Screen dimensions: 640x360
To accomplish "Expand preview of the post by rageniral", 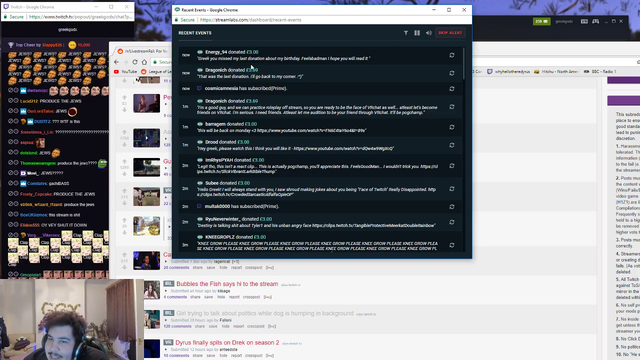I will tap(166, 262).
